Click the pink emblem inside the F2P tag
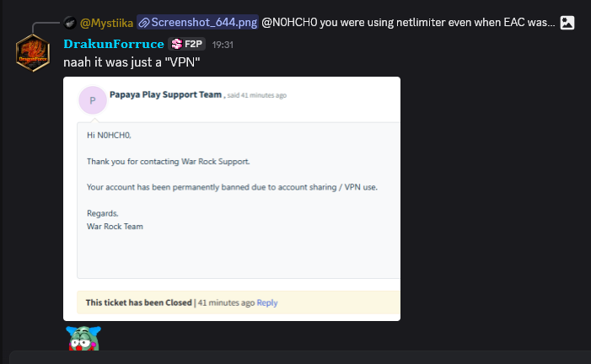Screen dimensions: 591x364 [176, 44]
